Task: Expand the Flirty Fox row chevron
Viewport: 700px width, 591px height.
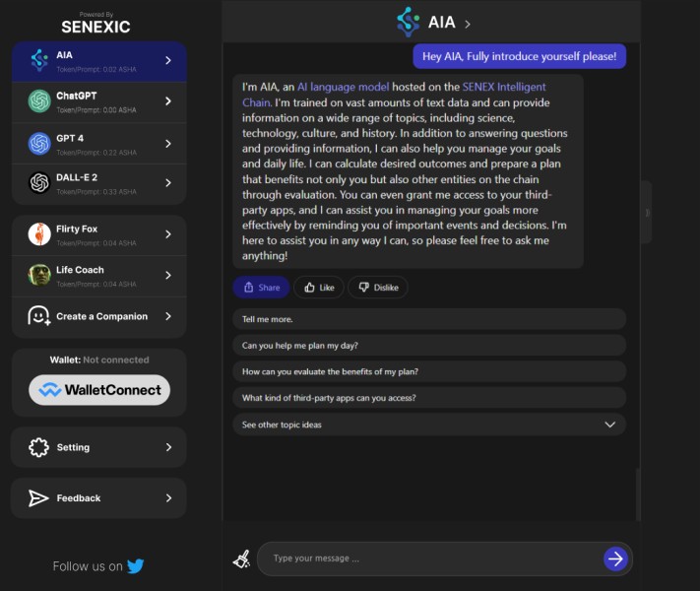Action: coord(167,234)
